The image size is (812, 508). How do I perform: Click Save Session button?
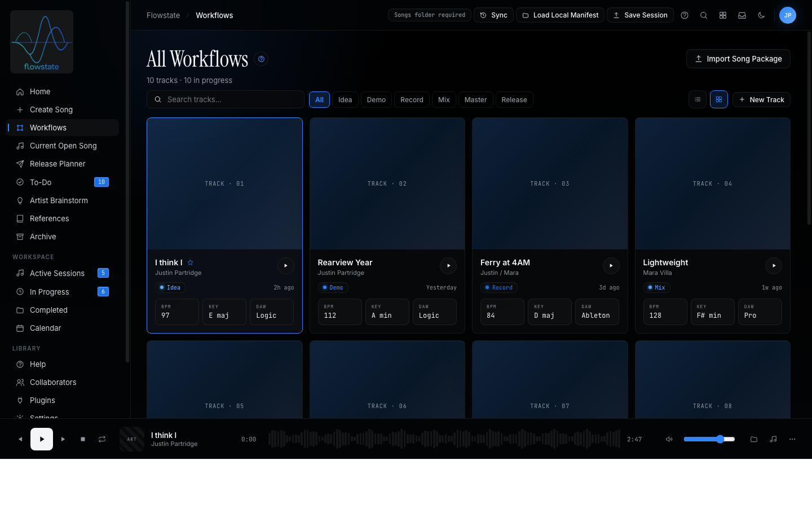click(x=640, y=15)
